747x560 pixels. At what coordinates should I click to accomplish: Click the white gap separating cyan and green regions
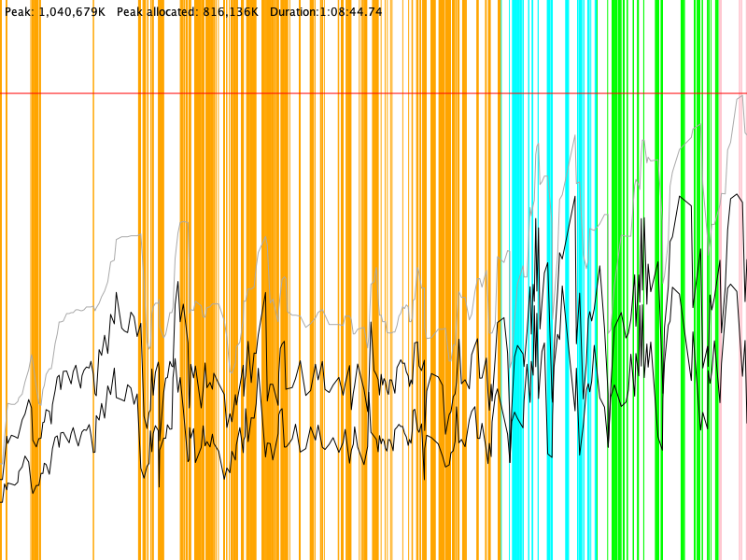[x=603, y=187]
